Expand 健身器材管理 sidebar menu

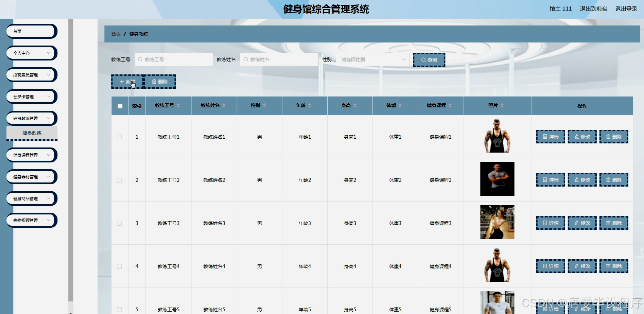[32, 177]
